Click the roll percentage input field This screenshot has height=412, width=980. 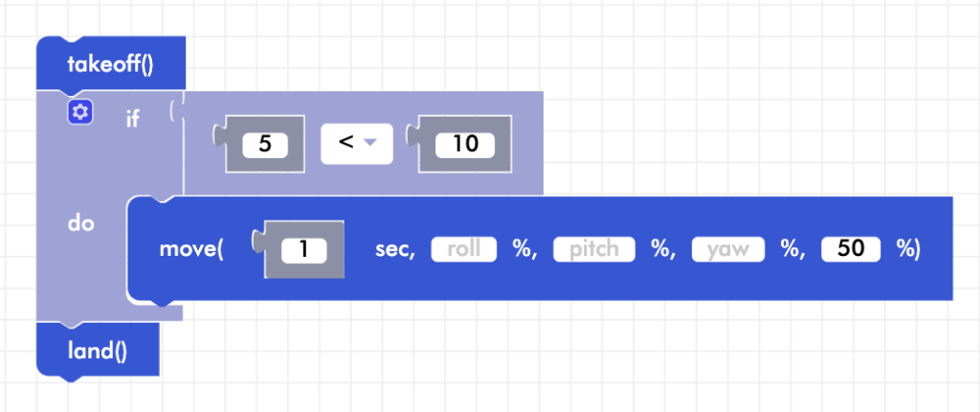click(x=464, y=250)
